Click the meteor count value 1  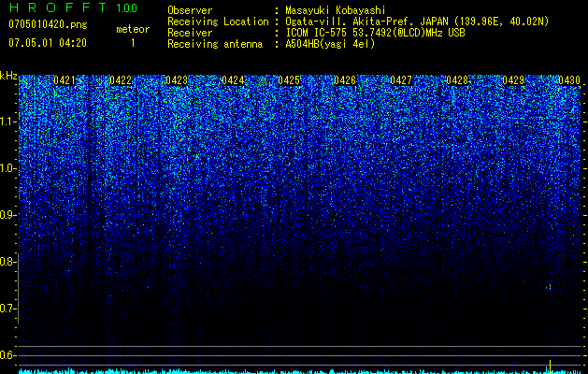coord(133,43)
